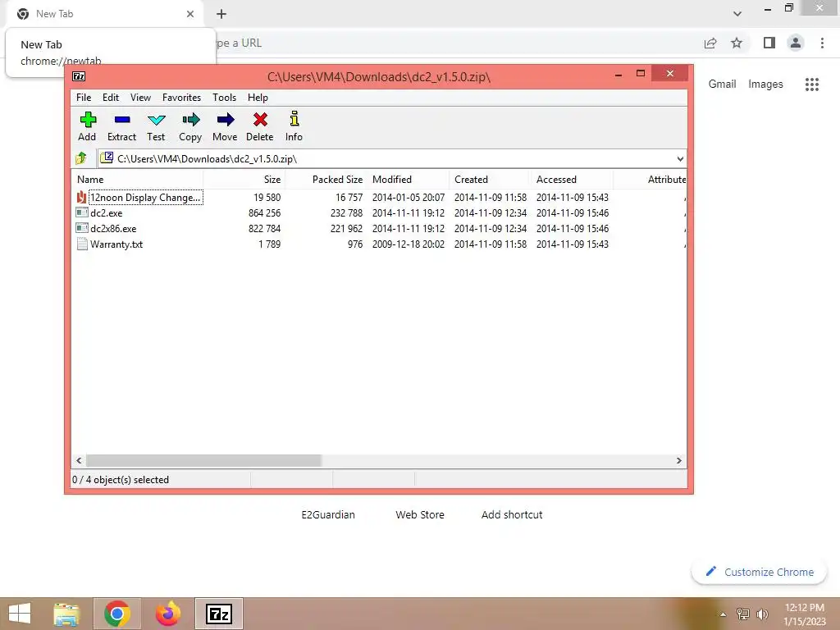Viewport: 840px width, 630px height.
Task: Click the Chrome share page icon
Action: [710, 43]
